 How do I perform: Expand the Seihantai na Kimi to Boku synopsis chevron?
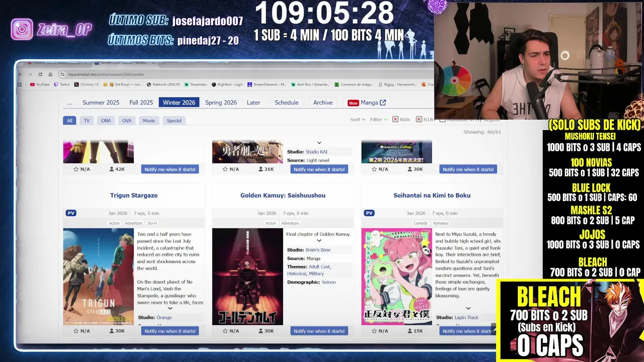(x=468, y=308)
